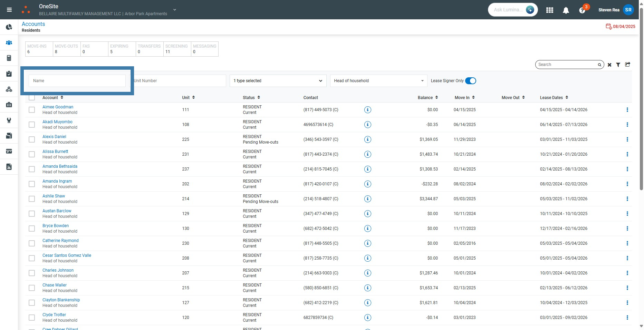Open the credit card payments sidebar icon
644x330 pixels.
9,151
